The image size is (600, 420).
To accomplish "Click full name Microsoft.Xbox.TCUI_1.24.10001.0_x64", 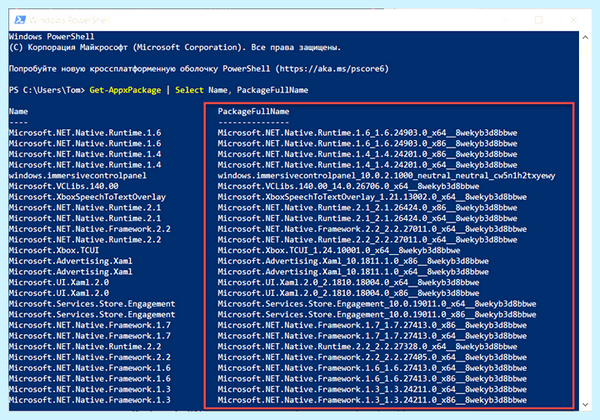I will pyautogui.click(x=339, y=250).
